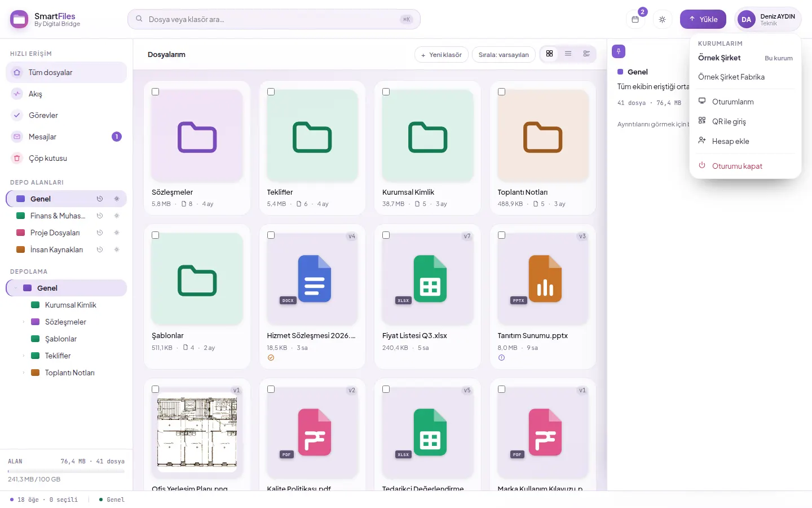The width and height of the screenshot is (812, 508).
Task: Open settings gear for Genel storage space
Action: (117, 199)
